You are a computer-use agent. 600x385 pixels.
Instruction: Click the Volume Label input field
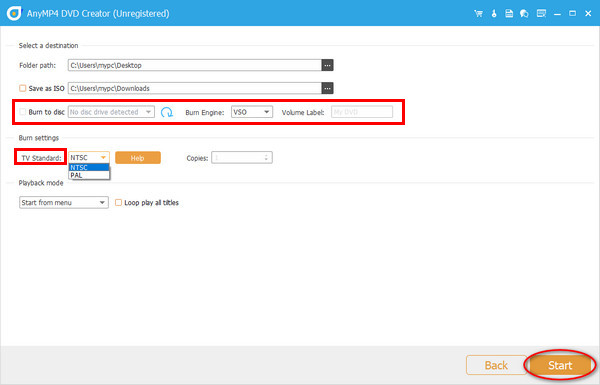click(362, 112)
